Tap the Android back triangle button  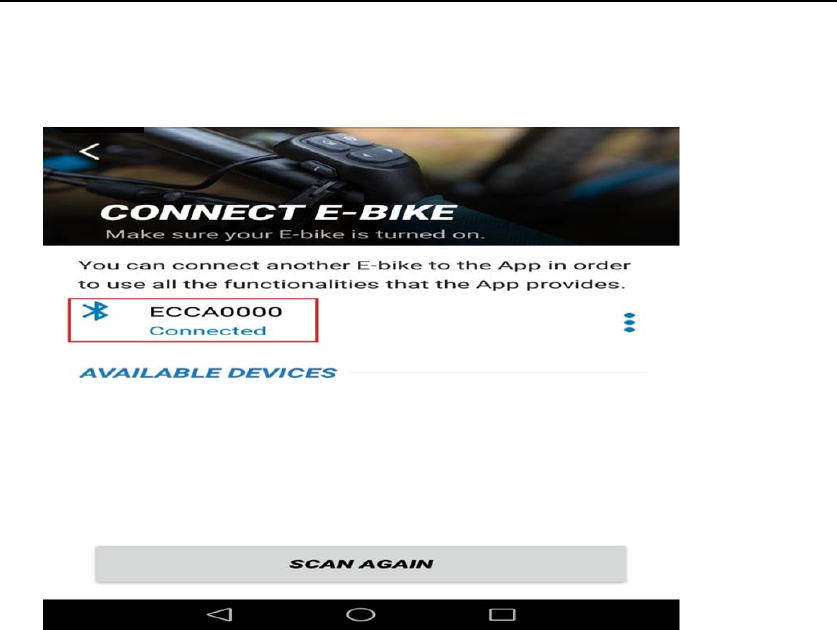[219, 615]
